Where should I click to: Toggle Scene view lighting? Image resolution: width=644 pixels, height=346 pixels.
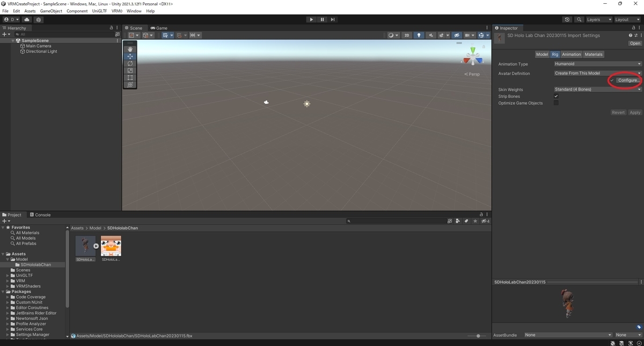[419, 35]
